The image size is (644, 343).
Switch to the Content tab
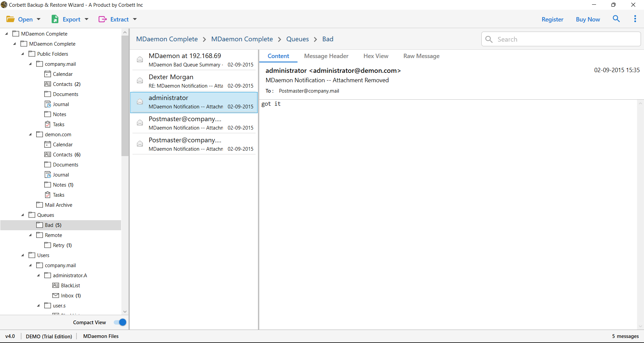click(x=278, y=56)
